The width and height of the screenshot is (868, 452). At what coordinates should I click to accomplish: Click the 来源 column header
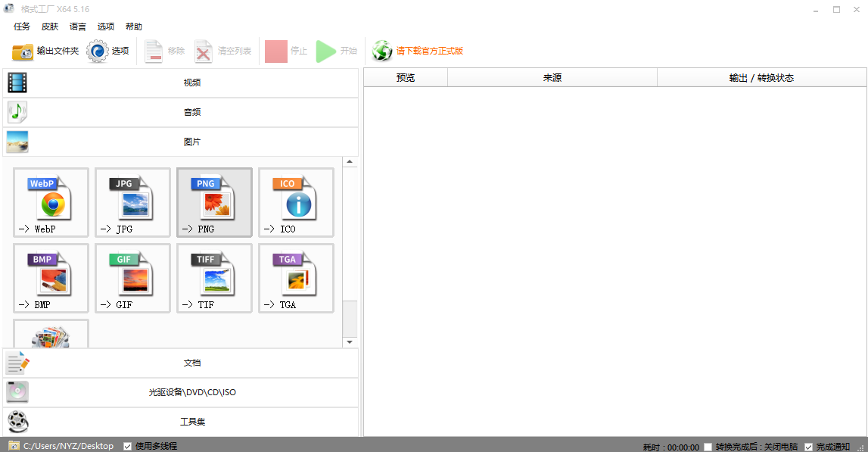552,77
